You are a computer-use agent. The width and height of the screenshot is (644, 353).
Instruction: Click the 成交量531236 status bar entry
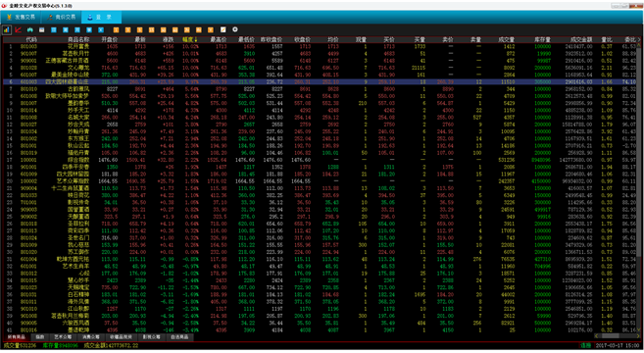21,345
